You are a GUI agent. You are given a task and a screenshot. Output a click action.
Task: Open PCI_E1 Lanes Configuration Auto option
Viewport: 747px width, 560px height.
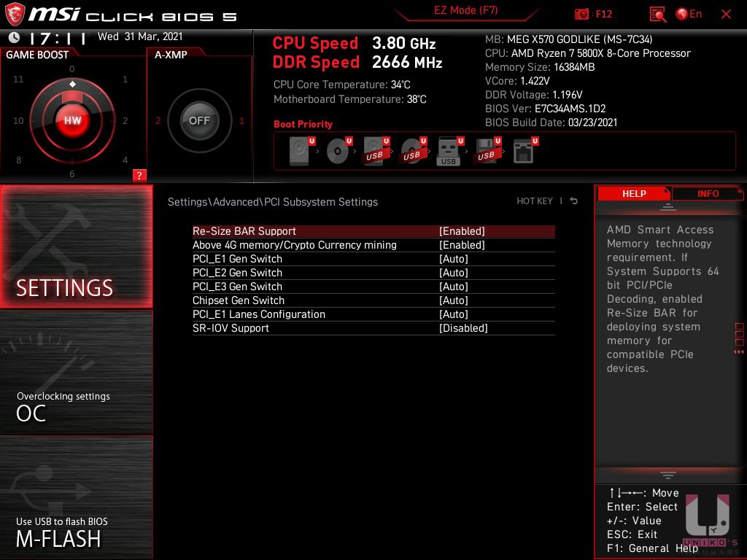(x=454, y=314)
